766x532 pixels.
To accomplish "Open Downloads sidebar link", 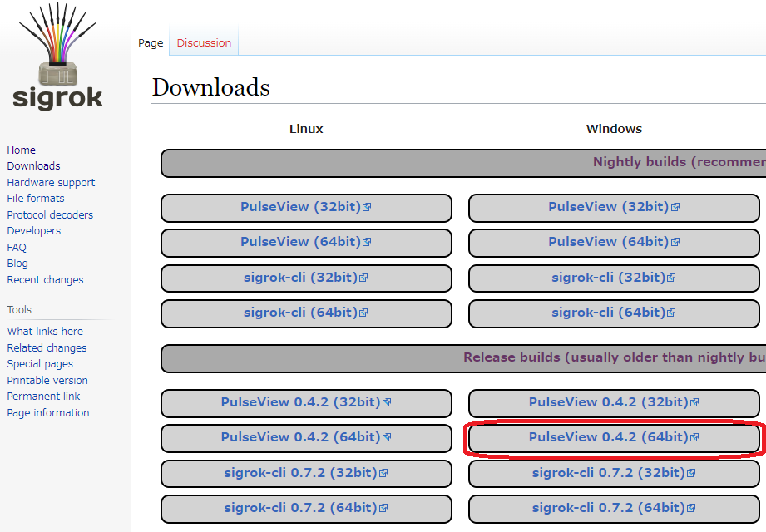I will (x=33, y=166).
